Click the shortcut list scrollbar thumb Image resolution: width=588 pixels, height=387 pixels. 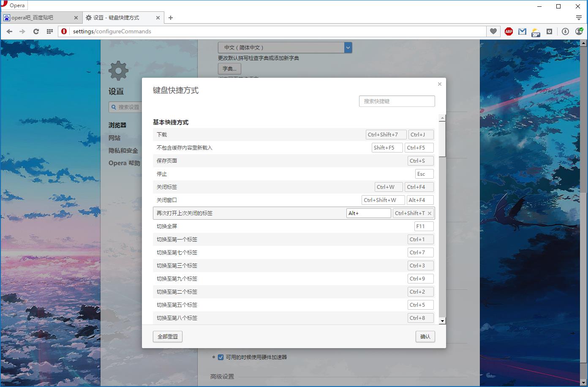pos(442,139)
